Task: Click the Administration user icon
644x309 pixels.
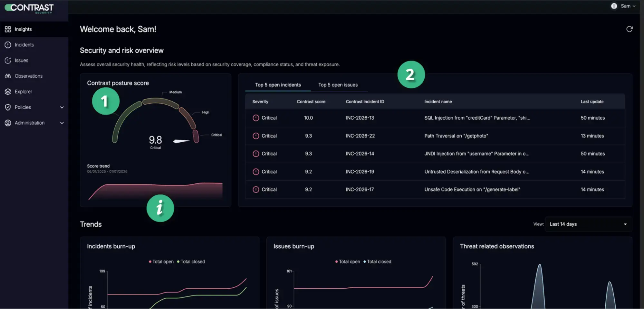Action: pyautogui.click(x=8, y=123)
